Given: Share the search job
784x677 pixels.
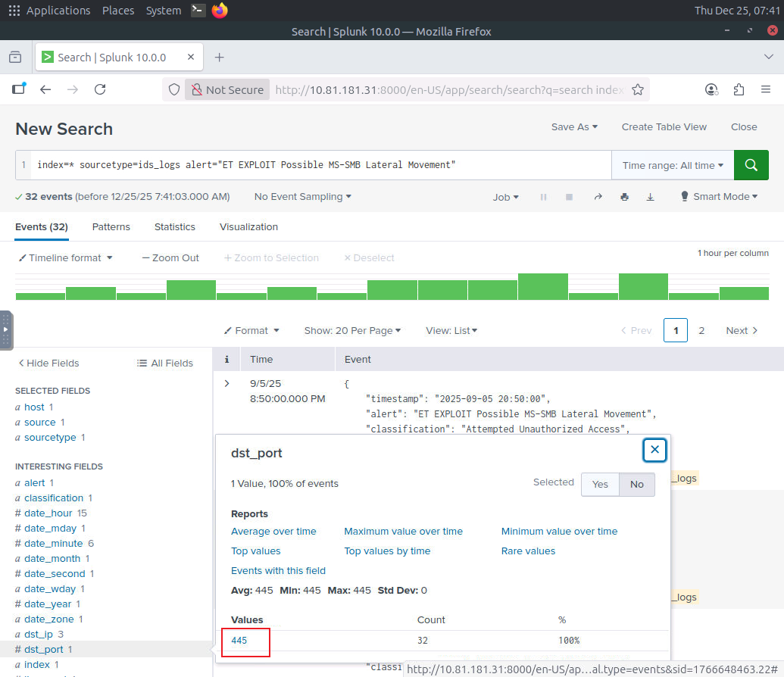Looking at the screenshot, I should pos(598,197).
